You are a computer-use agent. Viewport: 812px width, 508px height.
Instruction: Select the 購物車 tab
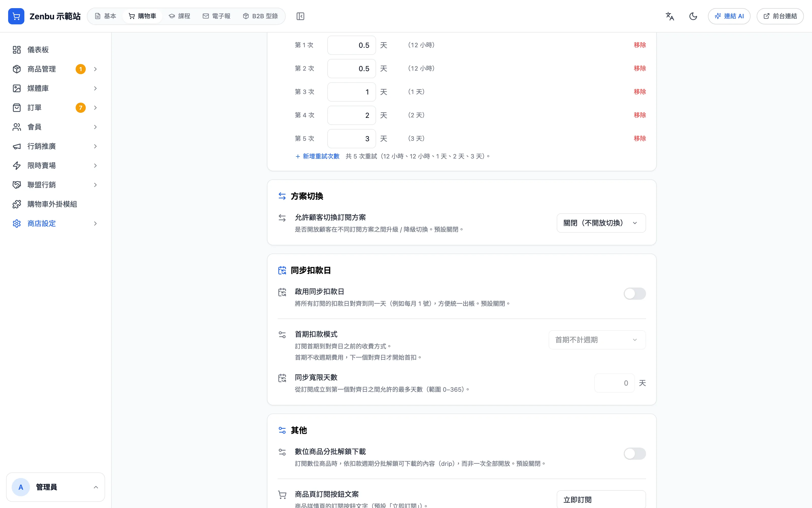142,16
